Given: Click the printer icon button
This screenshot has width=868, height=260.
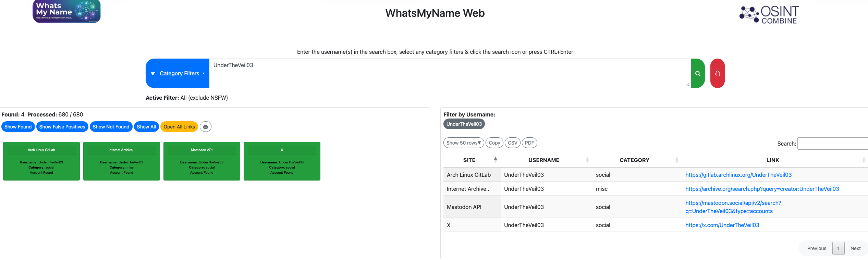Looking at the screenshot, I should [x=206, y=127].
